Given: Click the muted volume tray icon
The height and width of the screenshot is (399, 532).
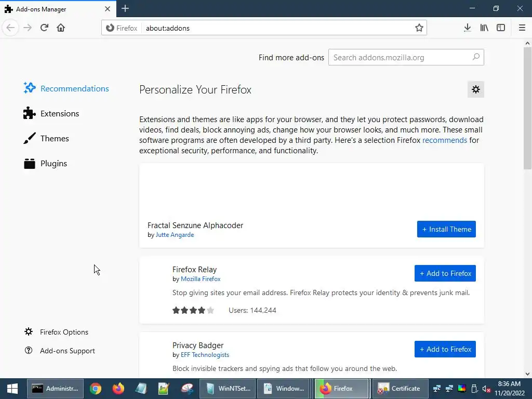Looking at the screenshot, I should 486,389.
